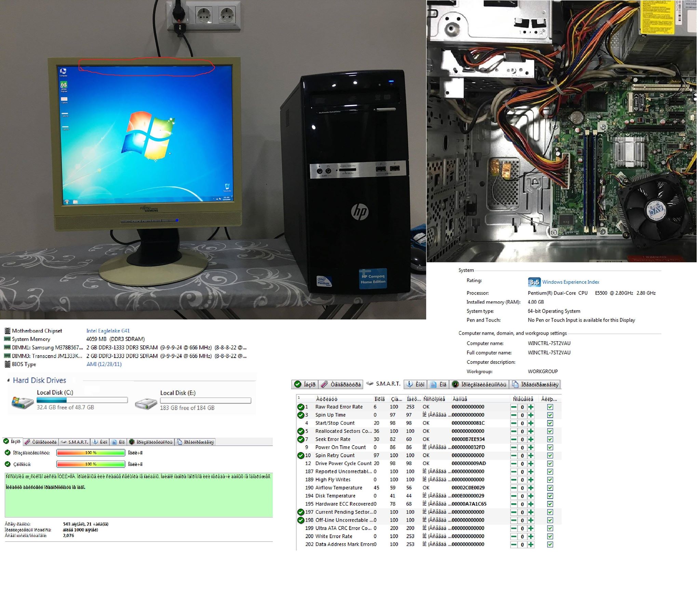The width and height of the screenshot is (700, 589).
Task: Open the Local Disk (E:) drive icon
Action: click(x=146, y=404)
